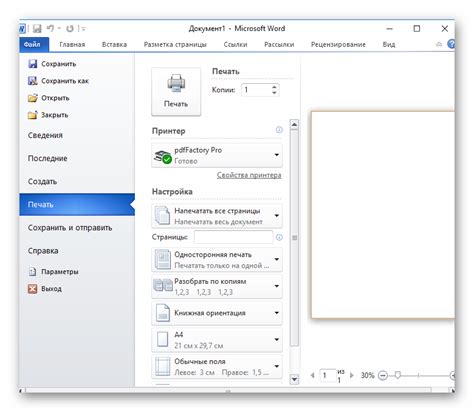The width and height of the screenshot is (474, 412).
Task: Click the info icon next to Принтер heading
Action: [x=279, y=130]
